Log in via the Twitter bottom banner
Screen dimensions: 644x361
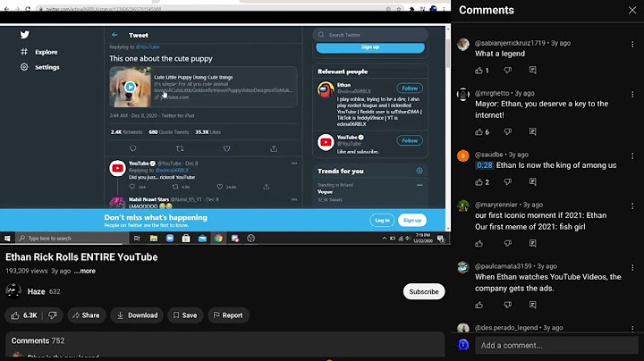point(382,221)
